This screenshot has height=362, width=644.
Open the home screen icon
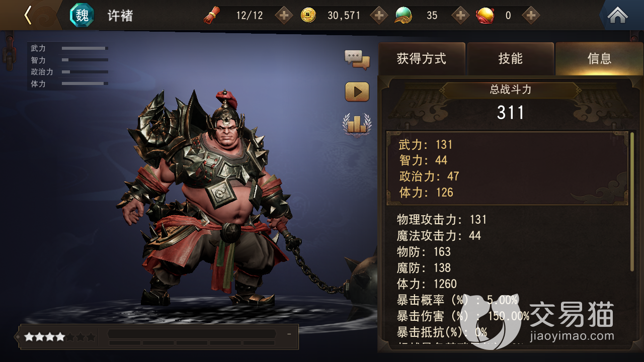tap(617, 15)
